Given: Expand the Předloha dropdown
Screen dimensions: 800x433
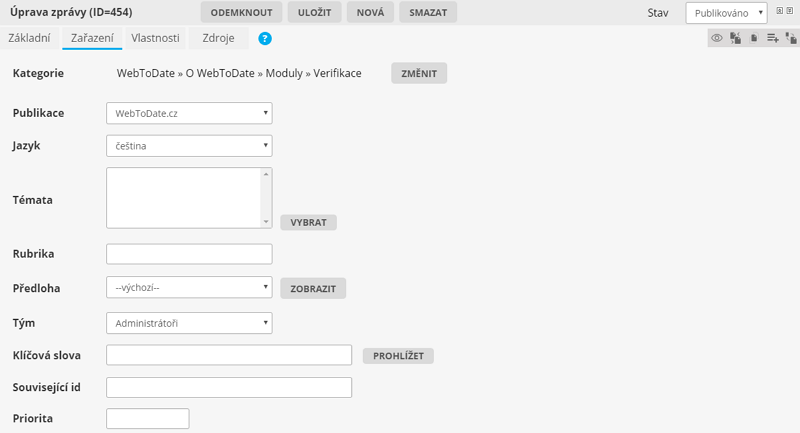Looking at the screenshot, I should point(189,288).
